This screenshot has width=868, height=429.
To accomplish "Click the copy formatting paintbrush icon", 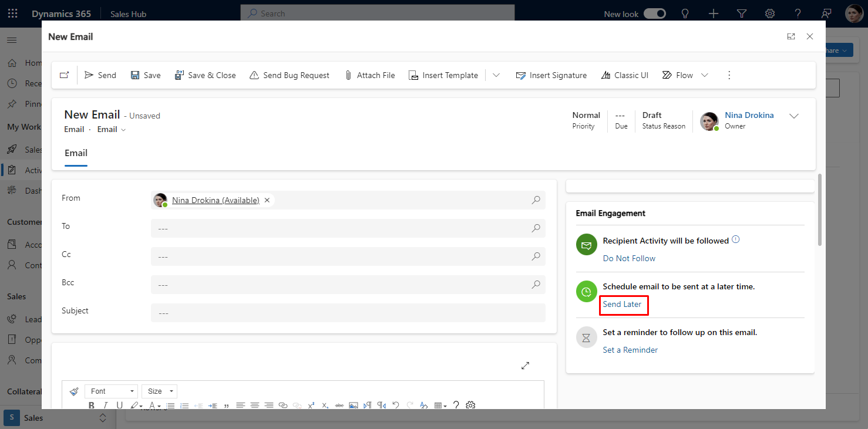I will [x=74, y=391].
